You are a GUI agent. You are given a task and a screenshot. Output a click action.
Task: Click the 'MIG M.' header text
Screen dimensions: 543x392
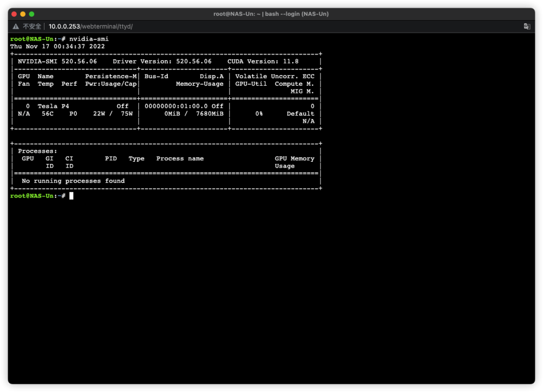302,91
